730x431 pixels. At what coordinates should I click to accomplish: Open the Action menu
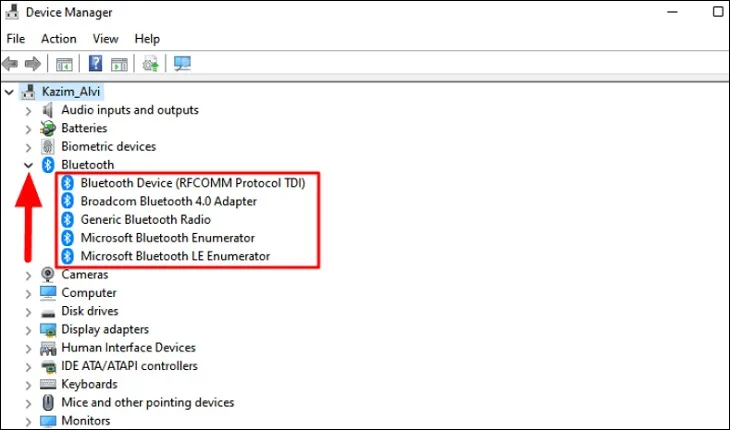tap(59, 39)
